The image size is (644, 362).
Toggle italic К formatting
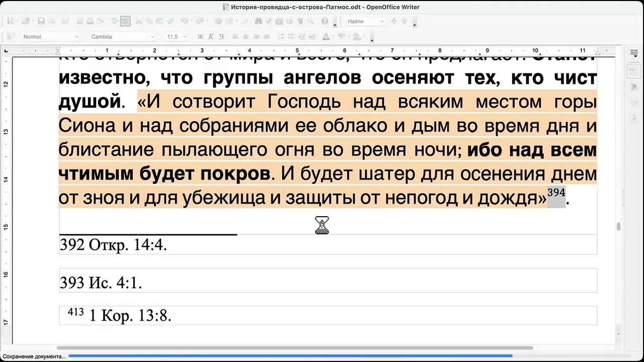211,36
